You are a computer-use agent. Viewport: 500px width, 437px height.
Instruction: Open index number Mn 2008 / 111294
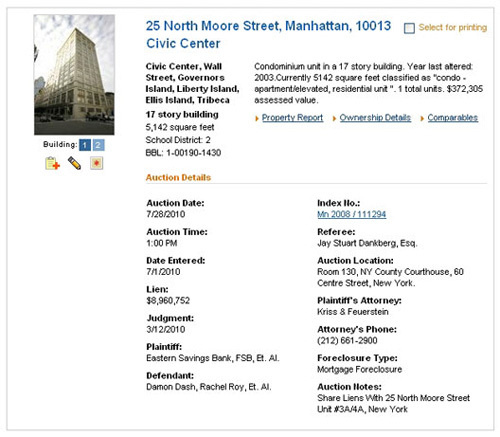[351, 214]
